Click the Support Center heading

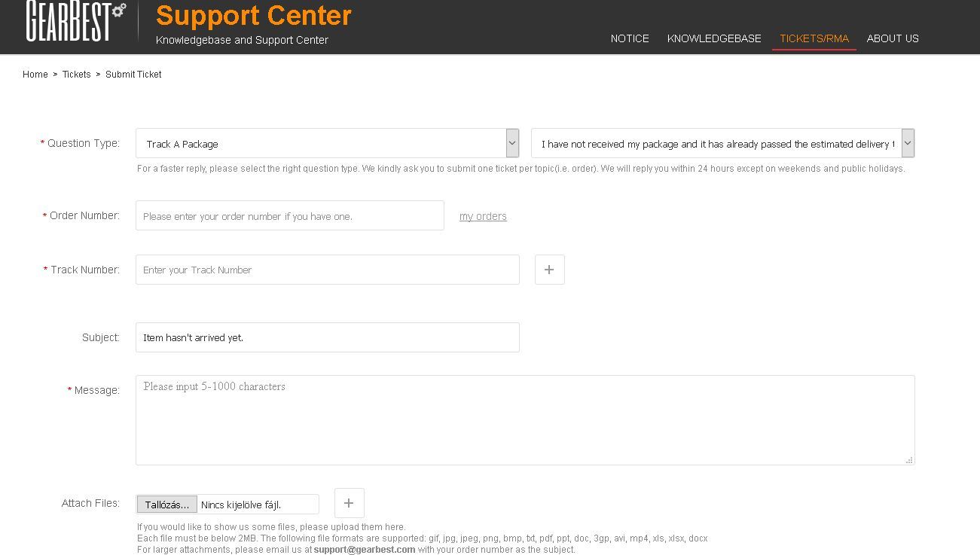(254, 16)
